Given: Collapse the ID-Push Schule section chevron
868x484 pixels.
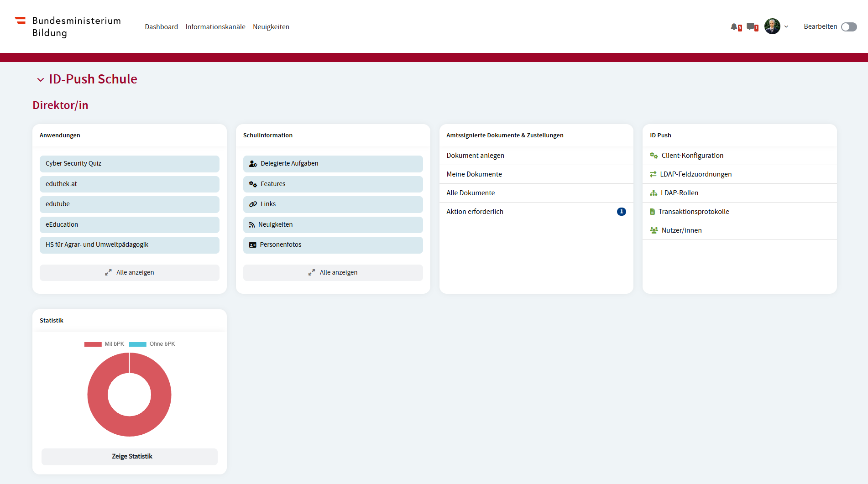Looking at the screenshot, I should pyautogui.click(x=41, y=80).
